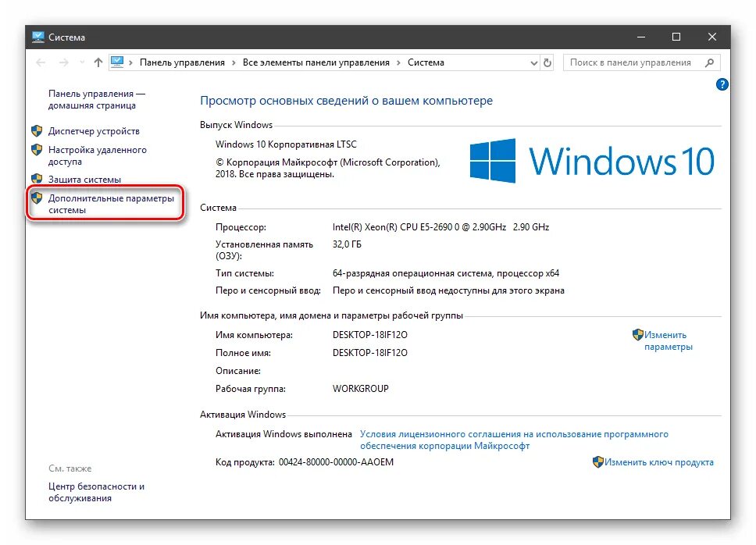Minimize the Система window
The image size is (756, 545).
(641, 37)
